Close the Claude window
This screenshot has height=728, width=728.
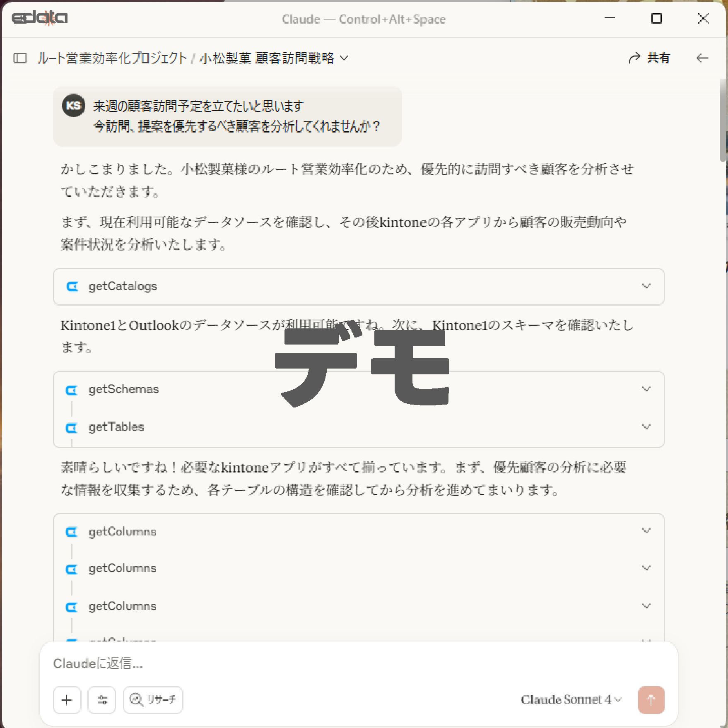point(703,18)
